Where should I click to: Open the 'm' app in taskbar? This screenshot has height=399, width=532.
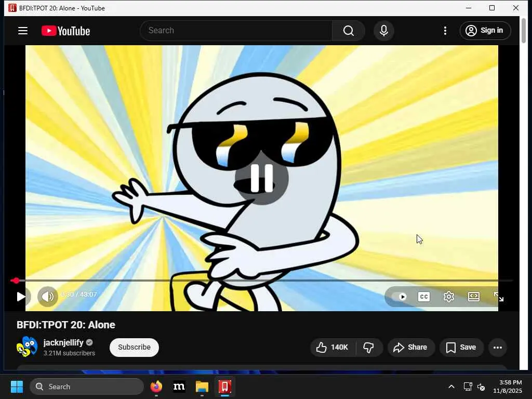tap(179, 387)
